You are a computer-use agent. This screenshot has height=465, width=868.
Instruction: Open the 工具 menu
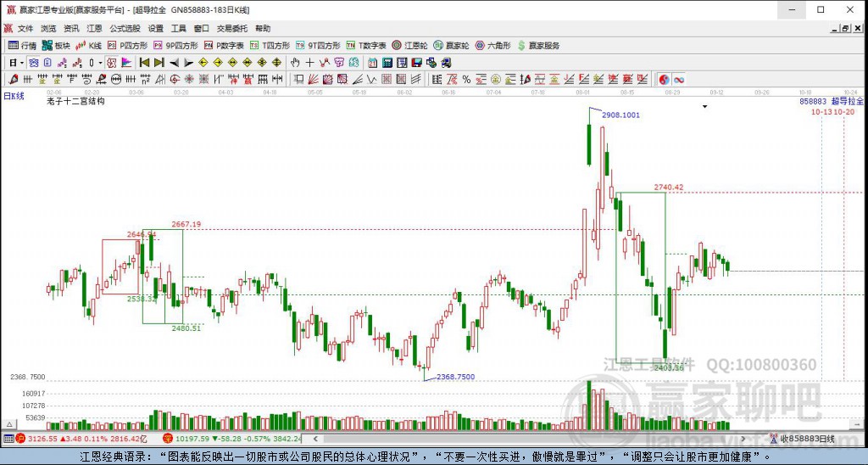coord(178,28)
